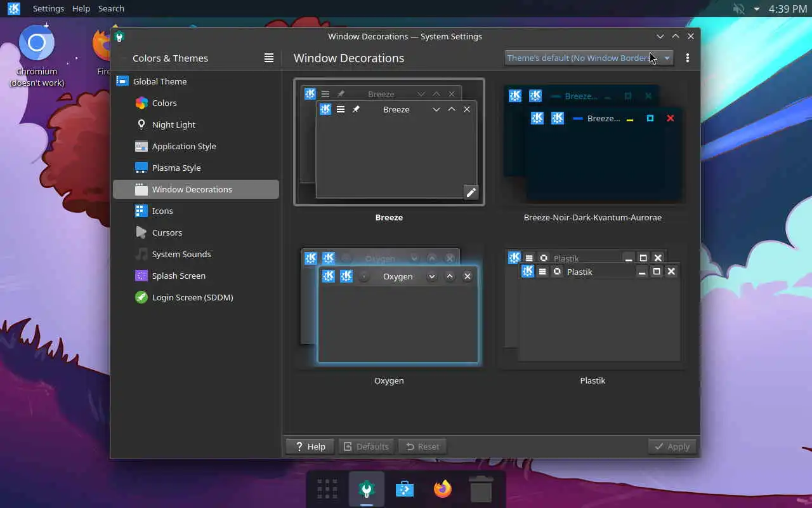Open Login Screen (SDDM) settings
The width and height of the screenshot is (812, 508).
click(x=195, y=297)
